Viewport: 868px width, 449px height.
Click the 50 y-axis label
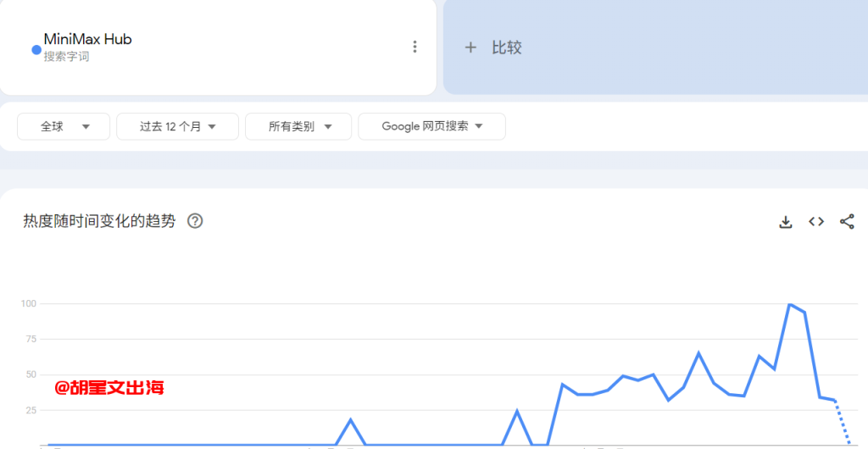[31, 375]
